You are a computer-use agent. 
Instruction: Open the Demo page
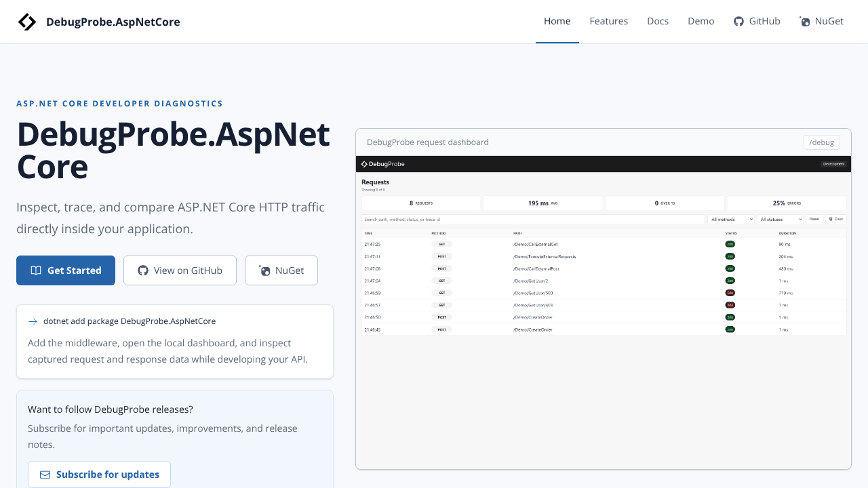pyautogui.click(x=701, y=21)
